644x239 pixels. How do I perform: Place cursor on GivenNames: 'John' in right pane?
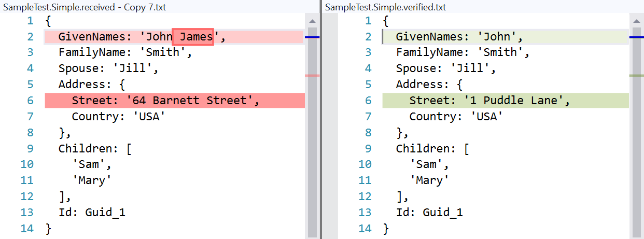pos(459,37)
